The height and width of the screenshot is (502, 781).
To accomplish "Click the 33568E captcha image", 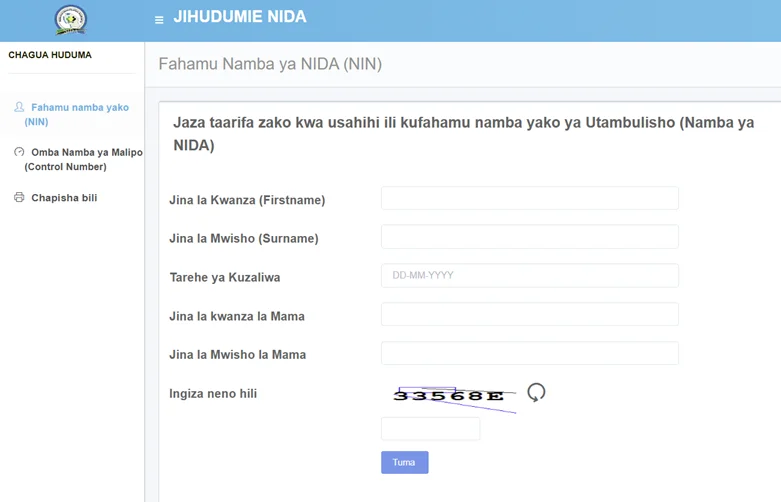I will [x=450, y=396].
